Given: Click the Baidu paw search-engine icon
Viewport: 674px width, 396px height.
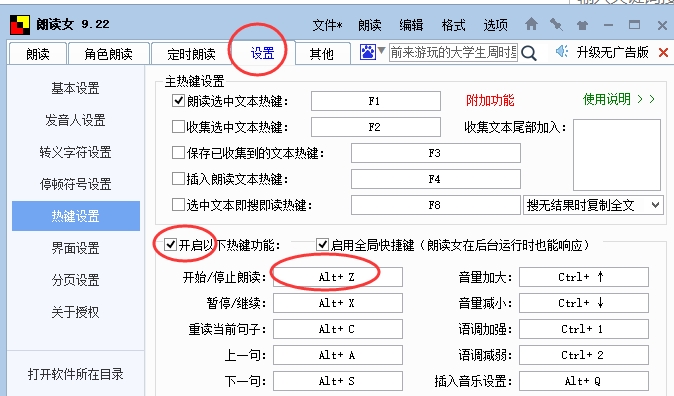Looking at the screenshot, I should pos(368,52).
